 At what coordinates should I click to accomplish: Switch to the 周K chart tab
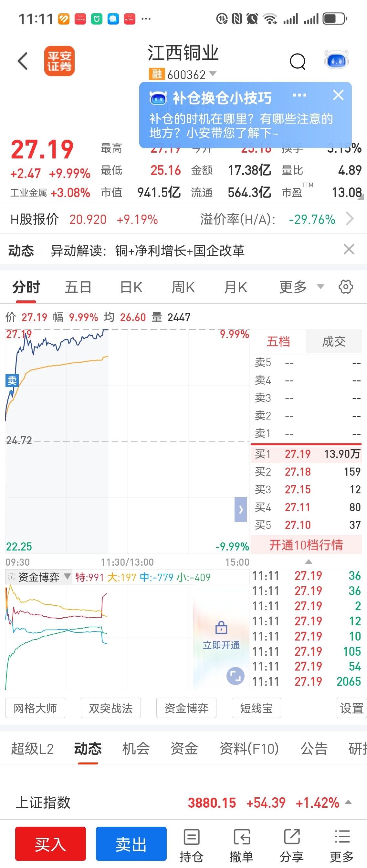183,288
